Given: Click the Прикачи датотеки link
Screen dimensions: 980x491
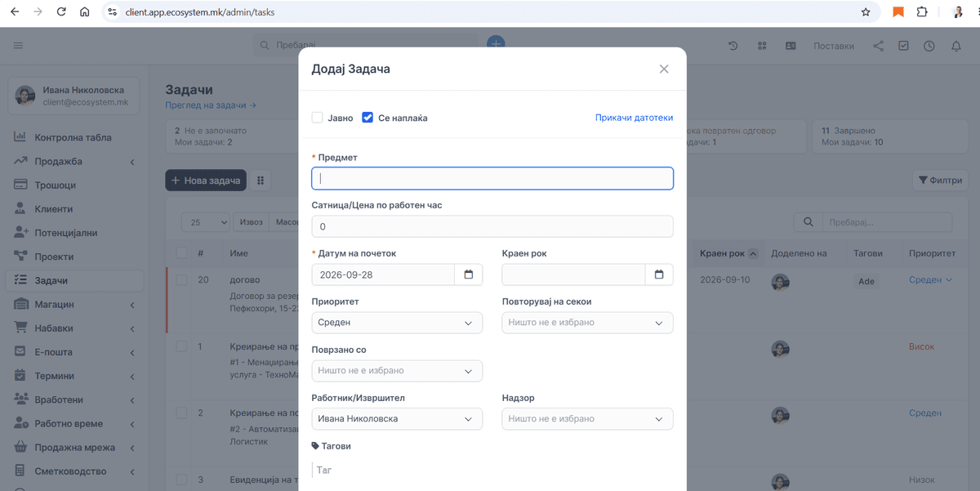Looking at the screenshot, I should pos(635,118).
